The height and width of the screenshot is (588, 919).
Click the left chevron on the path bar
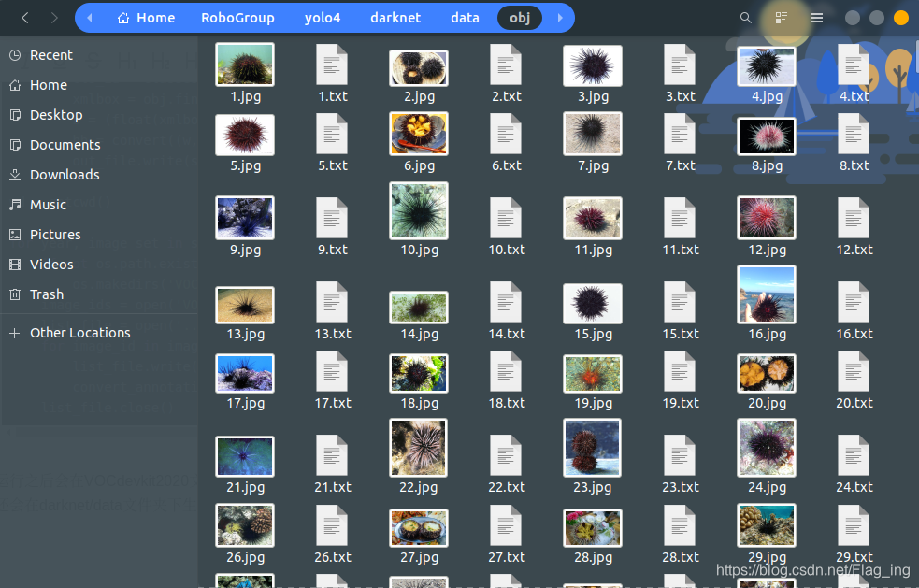(89, 17)
